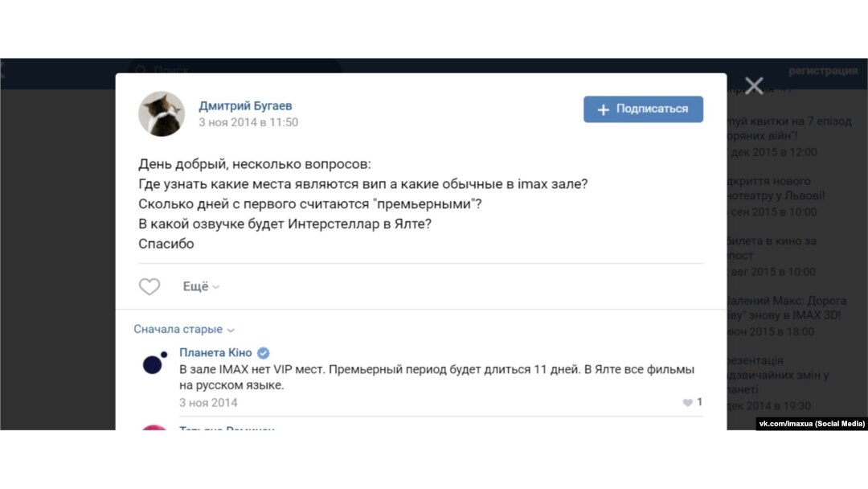The height and width of the screenshot is (489, 868).
Task: Click the регистрация link in the header
Action: point(823,71)
